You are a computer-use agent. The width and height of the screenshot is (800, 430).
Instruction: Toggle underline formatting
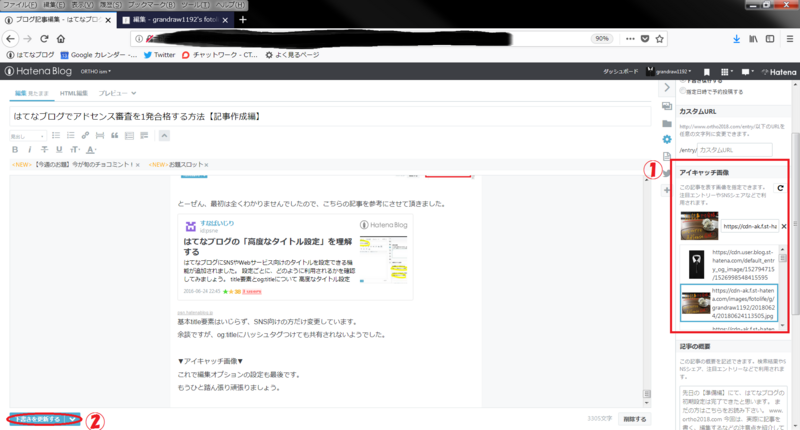(59, 149)
